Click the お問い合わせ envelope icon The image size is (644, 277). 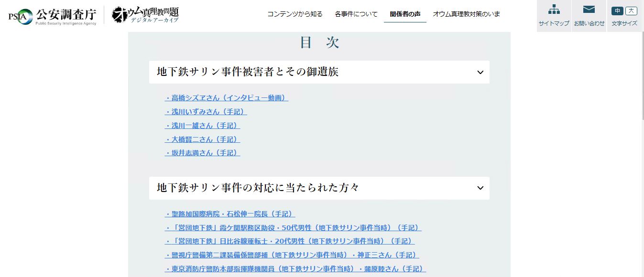(x=589, y=14)
